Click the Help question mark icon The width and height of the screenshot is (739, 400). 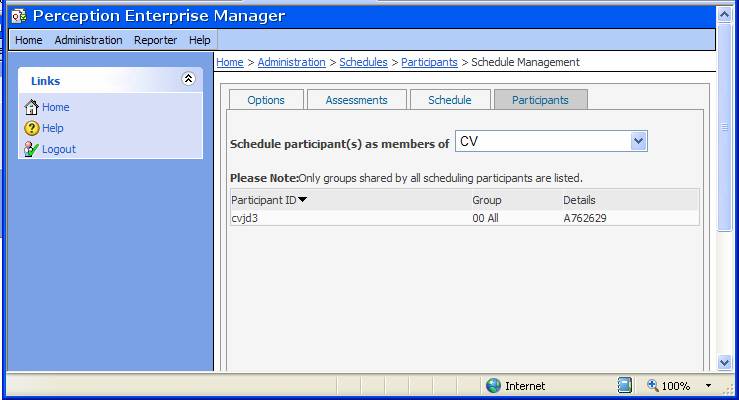click(x=31, y=128)
